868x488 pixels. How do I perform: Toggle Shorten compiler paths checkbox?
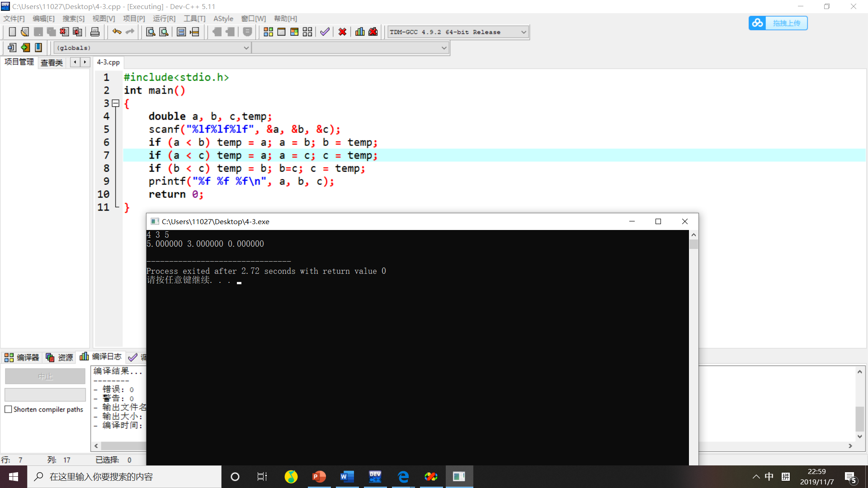tap(8, 409)
